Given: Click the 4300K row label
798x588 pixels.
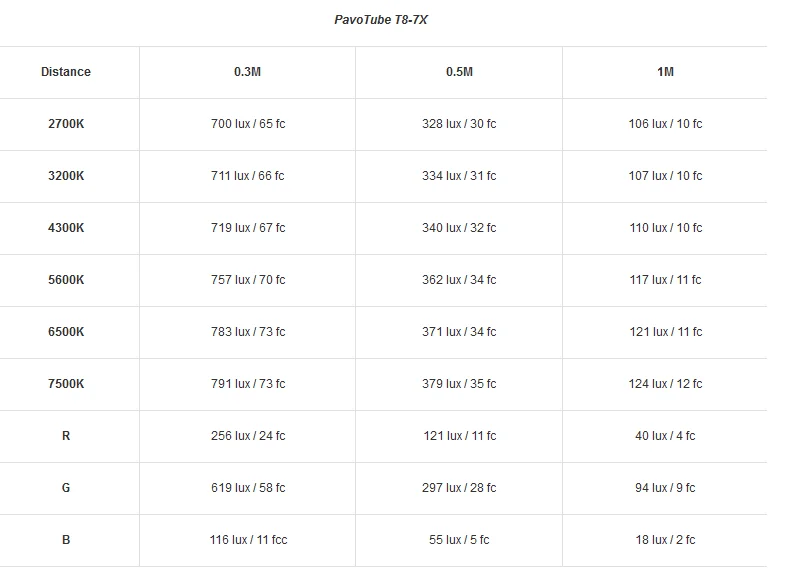Looking at the screenshot, I should (x=66, y=228).
